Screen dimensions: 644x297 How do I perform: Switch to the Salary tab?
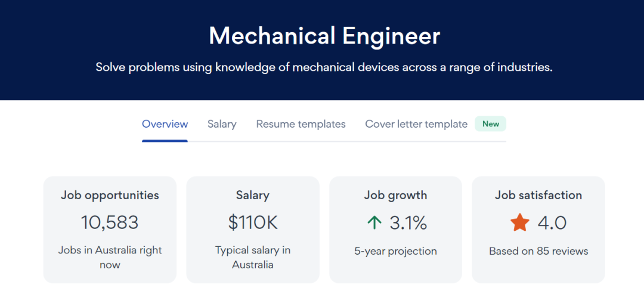point(222,124)
